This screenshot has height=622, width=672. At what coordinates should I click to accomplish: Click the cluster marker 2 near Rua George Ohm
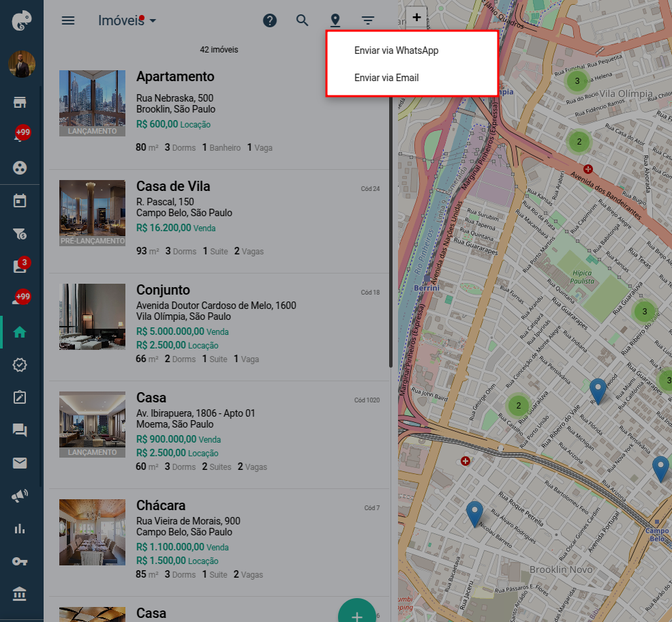(518, 405)
